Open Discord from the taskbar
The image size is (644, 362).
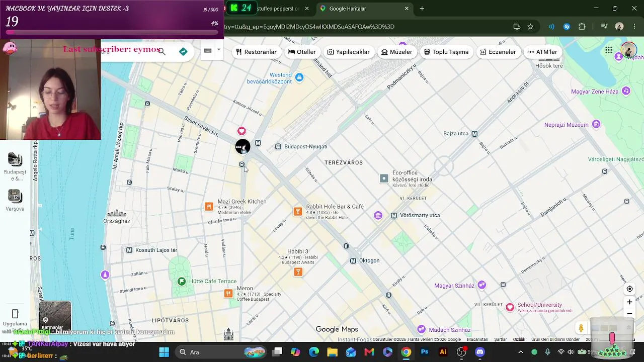(480, 352)
